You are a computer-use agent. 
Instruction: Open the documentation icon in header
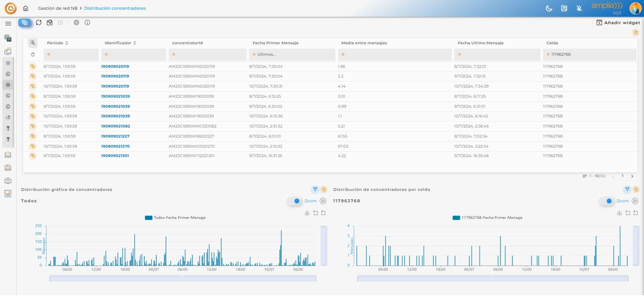(x=564, y=8)
